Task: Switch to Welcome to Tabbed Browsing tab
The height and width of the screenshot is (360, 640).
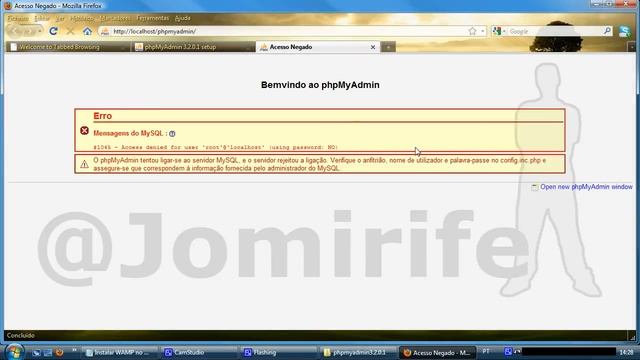Action: (67, 47)
